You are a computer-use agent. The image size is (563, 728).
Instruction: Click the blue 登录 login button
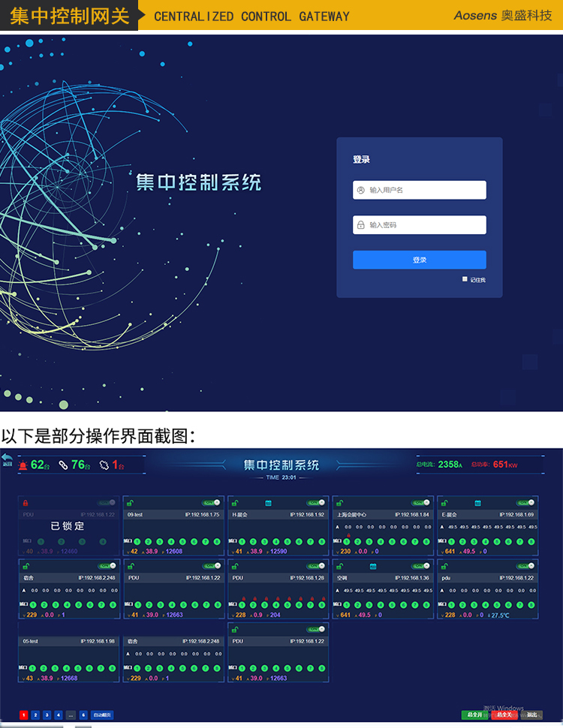(x=419, y=260)
